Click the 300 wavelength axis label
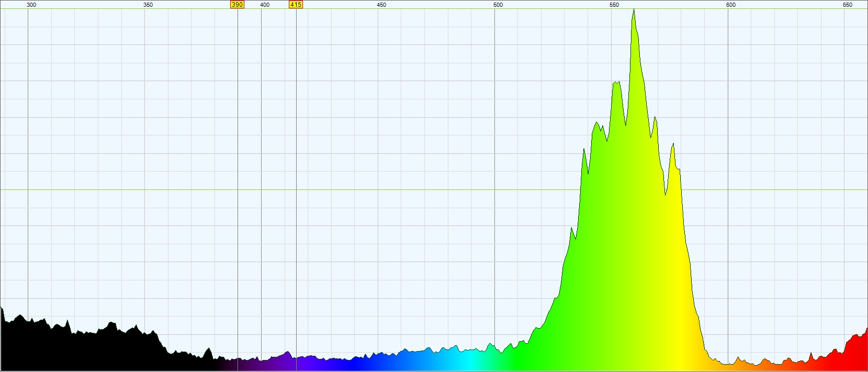This screenshot has height=372, width=868. click(x=31, y=5)
